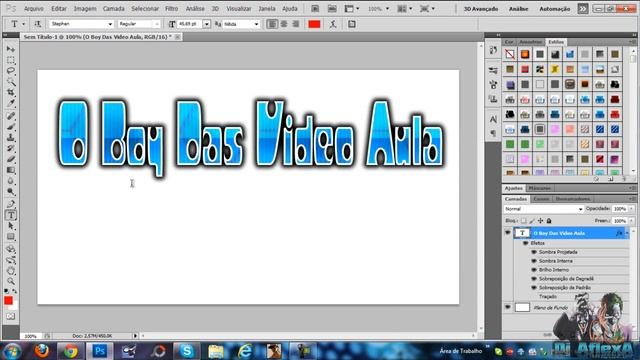Select the Blur tool
Image resolution: width=640 pixels, height=360 pixels.
11,181
